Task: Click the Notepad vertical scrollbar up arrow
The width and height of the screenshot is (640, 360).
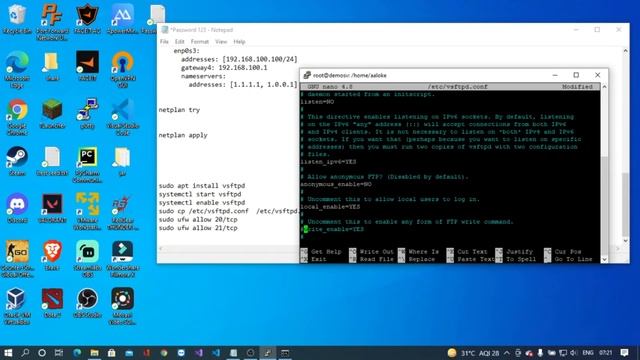Action: (x=625, y=51)
